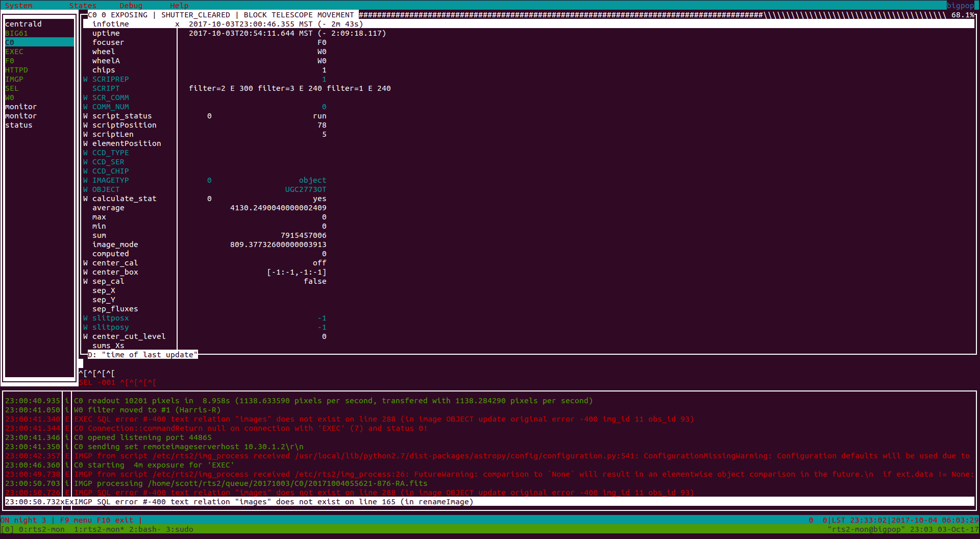Image resolution: width=980 pixels, height=539 pixels.
Task: Open the Help menu
Action: (179, 6)
